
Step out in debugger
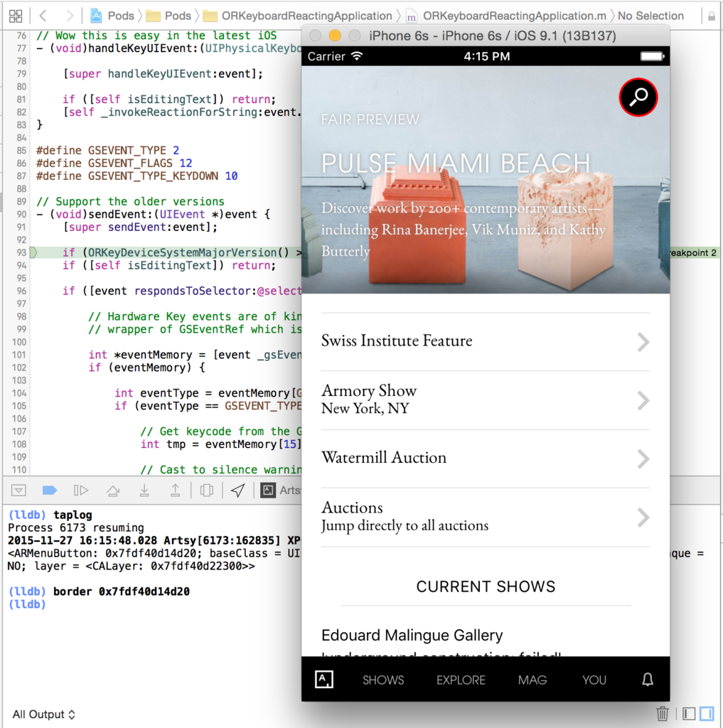pos(175,491)
